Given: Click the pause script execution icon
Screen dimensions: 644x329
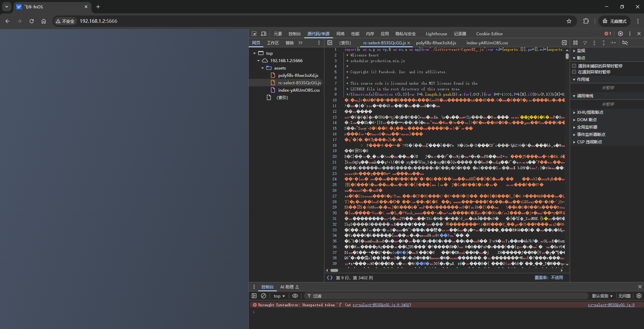Looking at the screenshot, I should pos(575,43).
